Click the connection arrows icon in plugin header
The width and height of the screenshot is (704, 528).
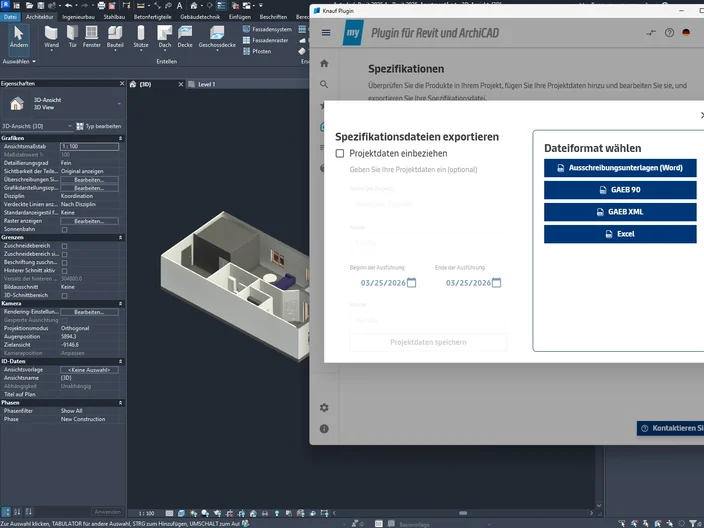(651, 33)
